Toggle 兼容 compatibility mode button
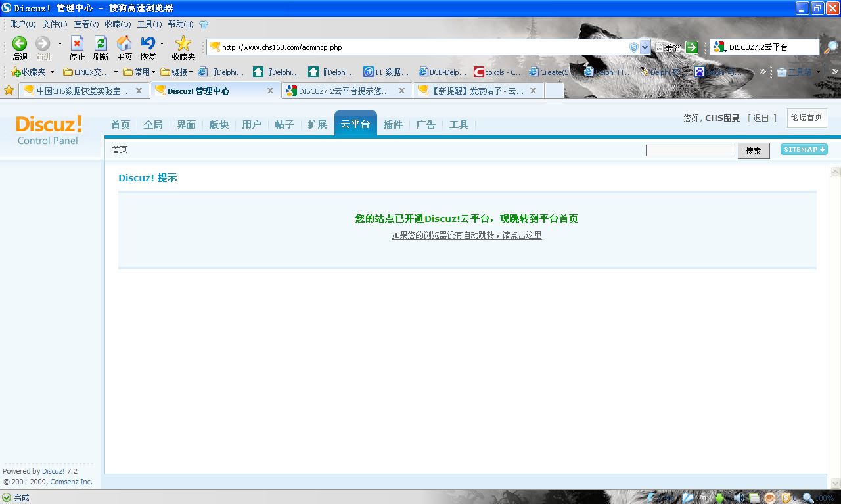 click(x=668, y=47)
